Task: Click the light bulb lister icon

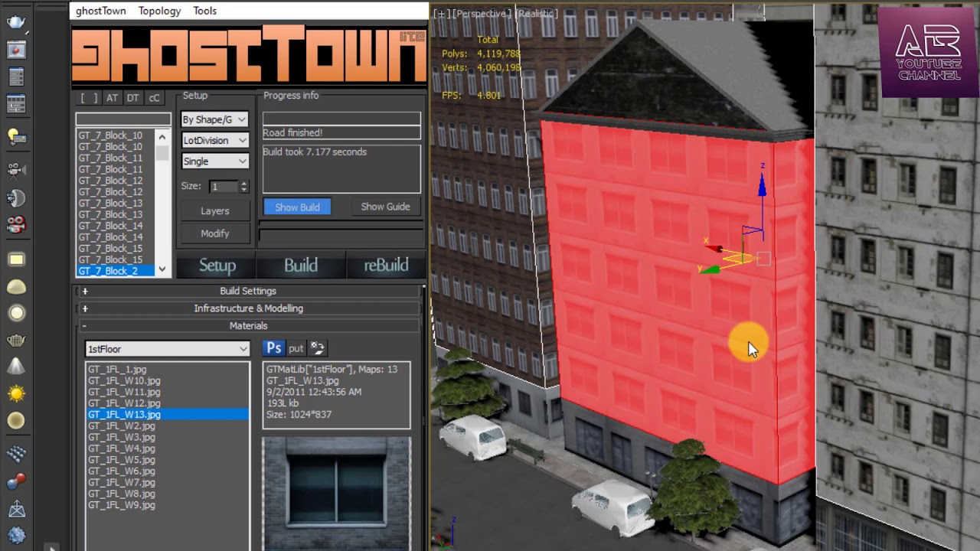Action: [16, 137]
